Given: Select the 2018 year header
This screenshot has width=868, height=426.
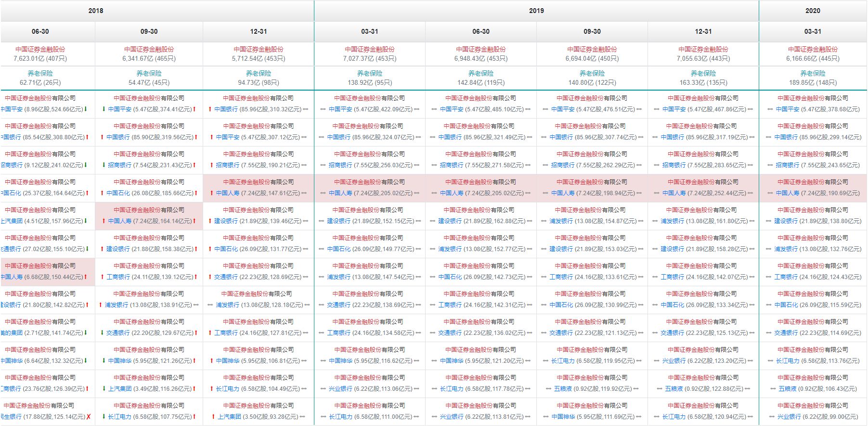Looking at the screenshot, I should click(x=96, y=11).
